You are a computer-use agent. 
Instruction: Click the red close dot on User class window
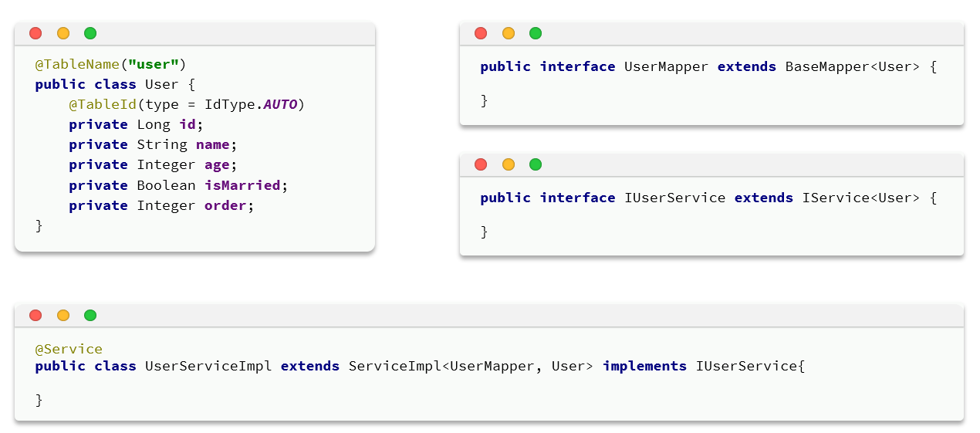(35, 33)
